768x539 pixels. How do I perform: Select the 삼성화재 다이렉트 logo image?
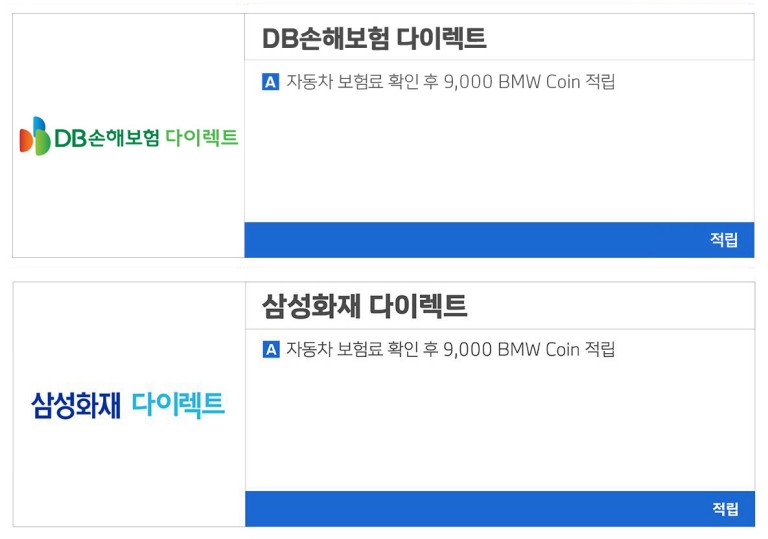coord(128,405)
